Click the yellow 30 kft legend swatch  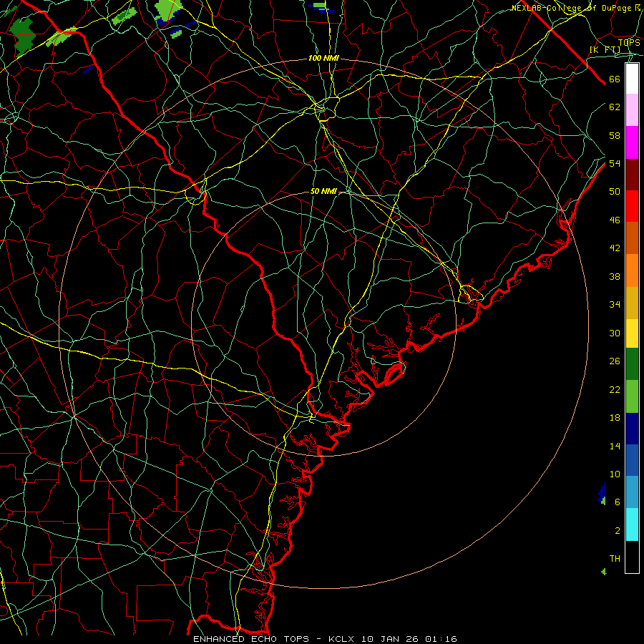click(632, 333)
